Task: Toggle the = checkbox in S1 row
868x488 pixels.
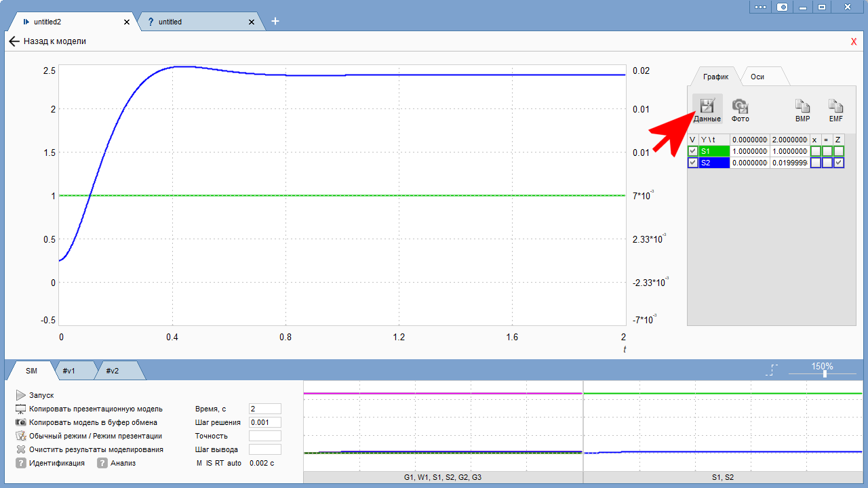Action: tap(827, 151)
